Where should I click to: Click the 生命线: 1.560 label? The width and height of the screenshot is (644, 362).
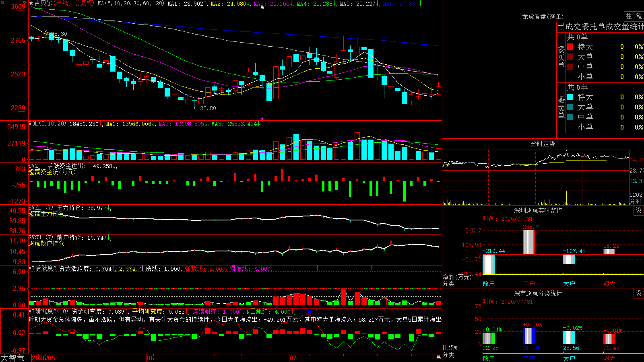pos(160,268)
